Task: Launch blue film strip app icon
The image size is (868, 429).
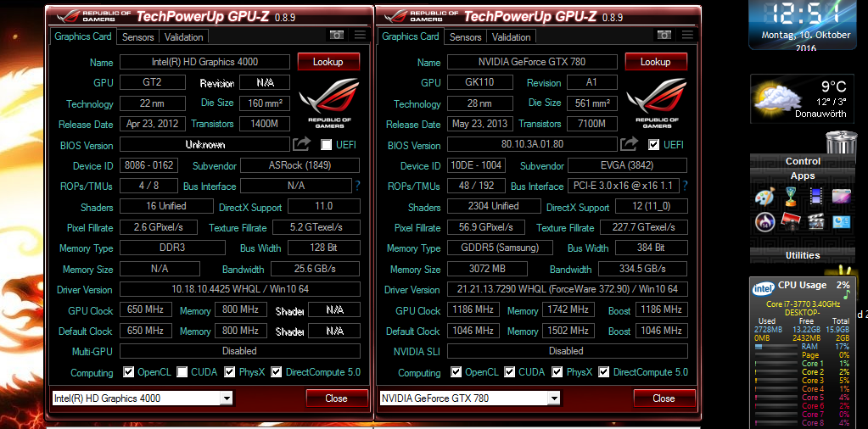Action: (815, 196)
